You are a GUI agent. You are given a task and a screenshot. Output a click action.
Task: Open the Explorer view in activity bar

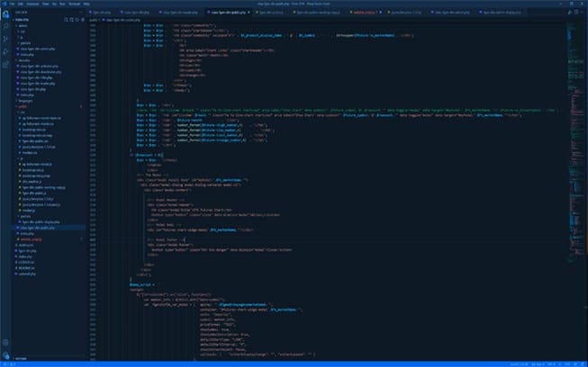(6, 16)
